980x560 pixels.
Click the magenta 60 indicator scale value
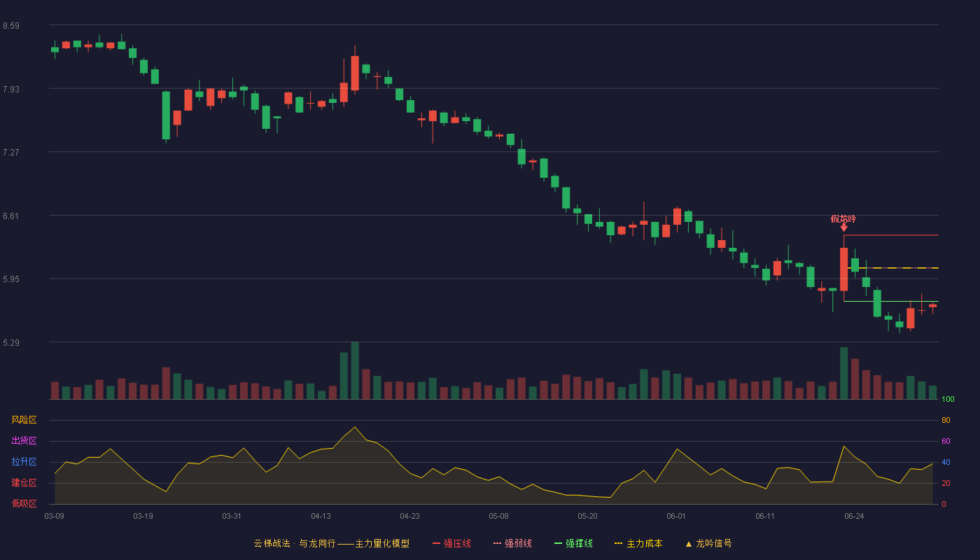(946, 441)
